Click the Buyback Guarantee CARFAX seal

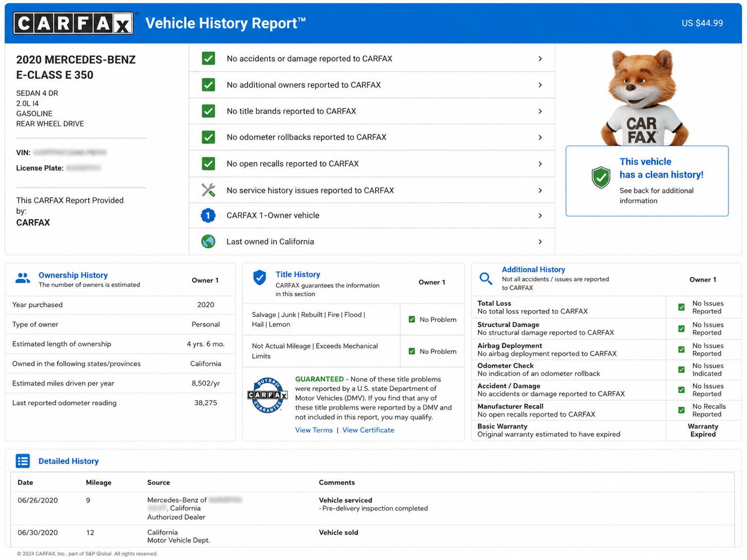[x=267, y=396]
